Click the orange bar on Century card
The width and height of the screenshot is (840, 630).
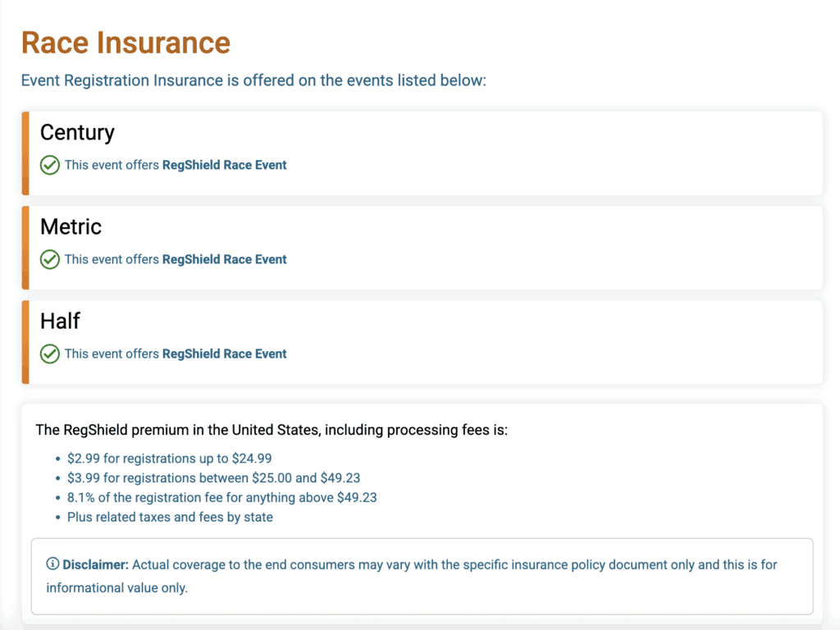coord(25,153)
